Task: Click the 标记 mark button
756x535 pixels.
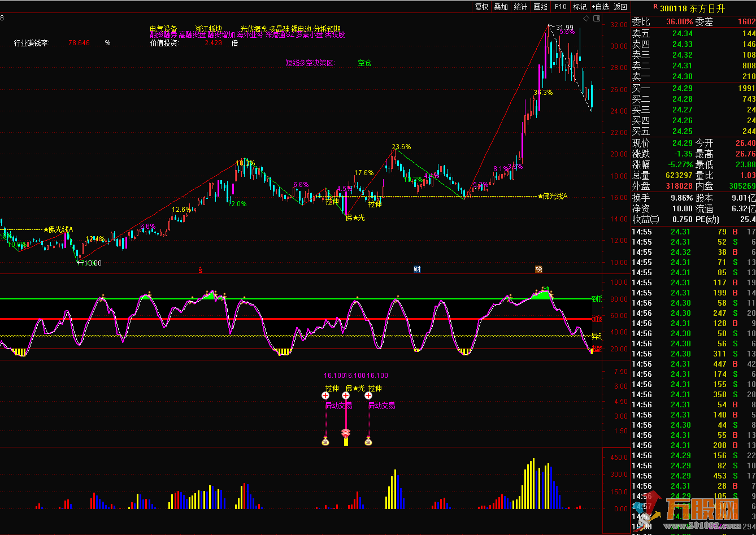Action: [580, 7]
